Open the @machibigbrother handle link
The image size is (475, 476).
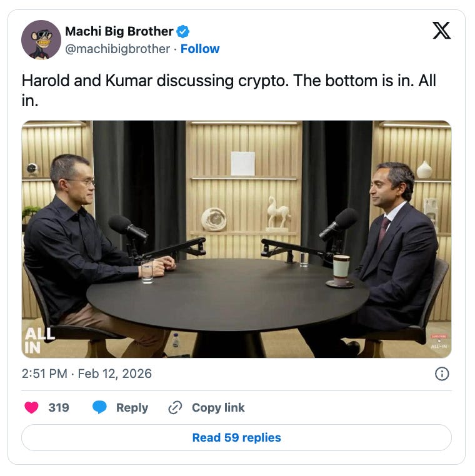[117, 49]
